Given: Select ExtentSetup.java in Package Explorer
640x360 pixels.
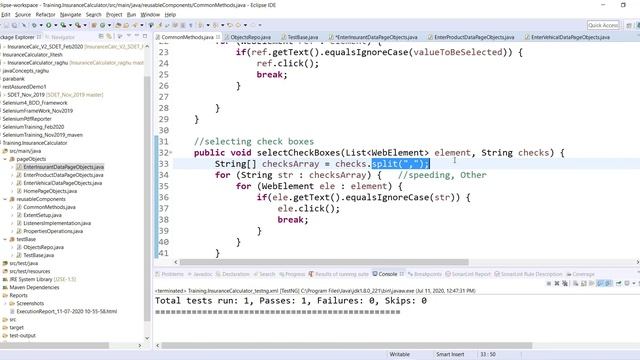Looking at the screenshot, I should click(x=42, y=215).
